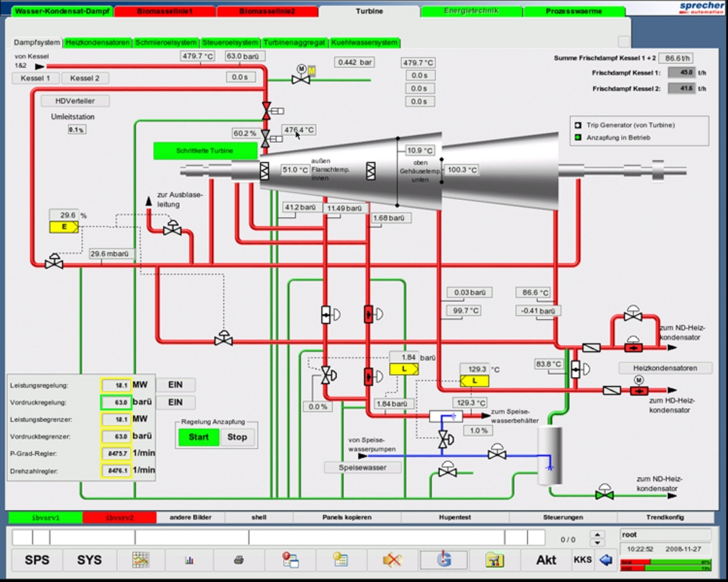Open the Schmieroelsystem sub-tab

166,42
